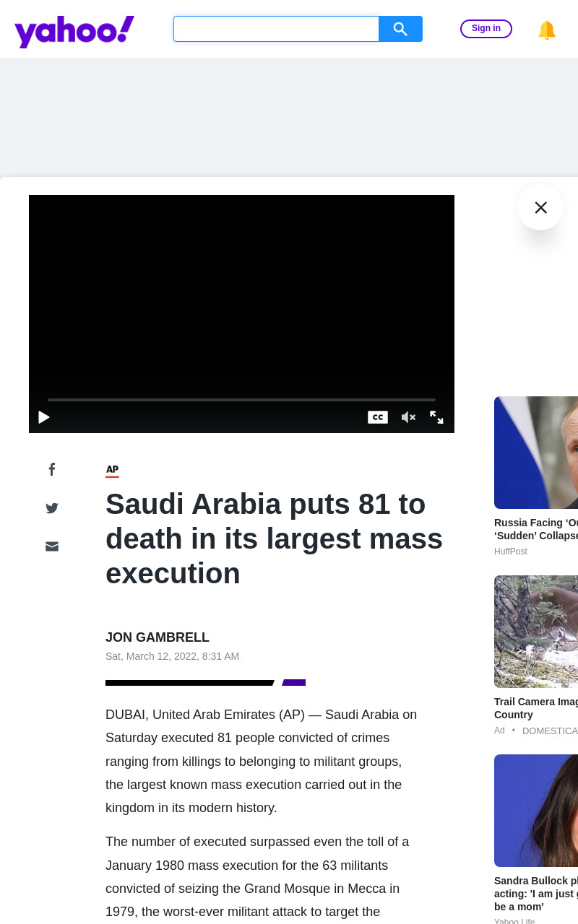This screenshot has width=578, height=924.
Task: Open the AP publisher logo
Action: coord(112,470)
